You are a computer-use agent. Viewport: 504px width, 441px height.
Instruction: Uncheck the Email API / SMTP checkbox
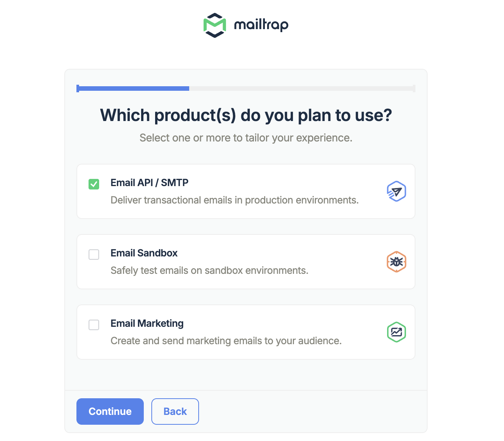click(x=94, y=184)
